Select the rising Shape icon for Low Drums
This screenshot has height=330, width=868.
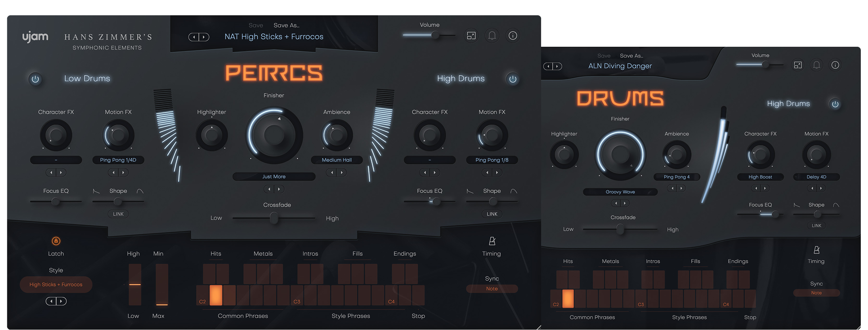click(x=140, y=191)
